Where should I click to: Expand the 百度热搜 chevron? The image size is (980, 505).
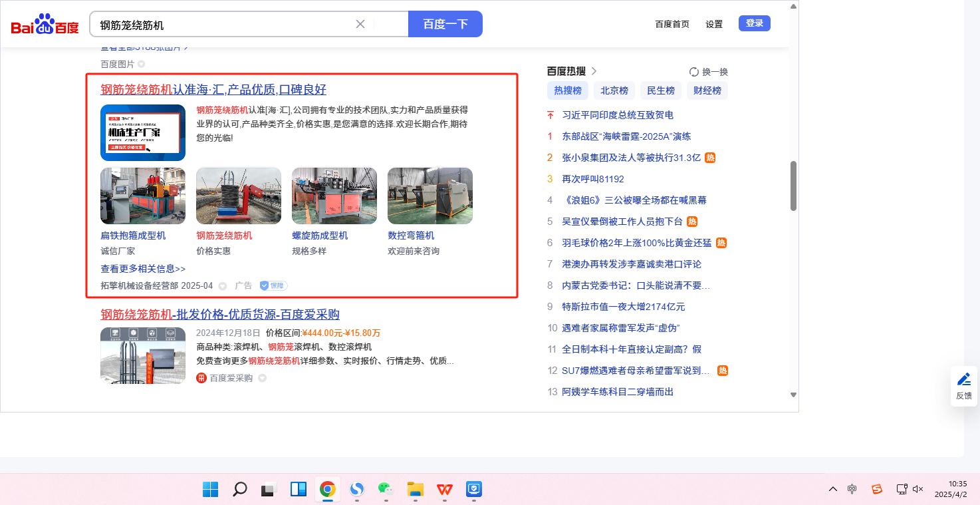point(594,71)
